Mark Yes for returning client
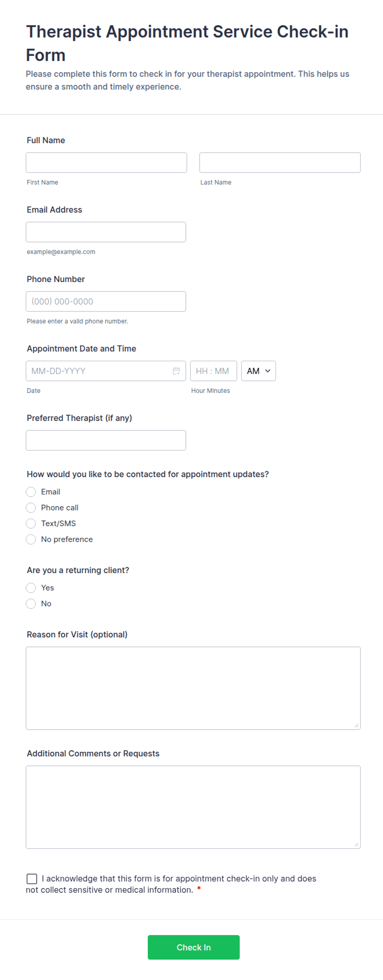This screenshot has height=980, width=383. click(x=31, y=588)
